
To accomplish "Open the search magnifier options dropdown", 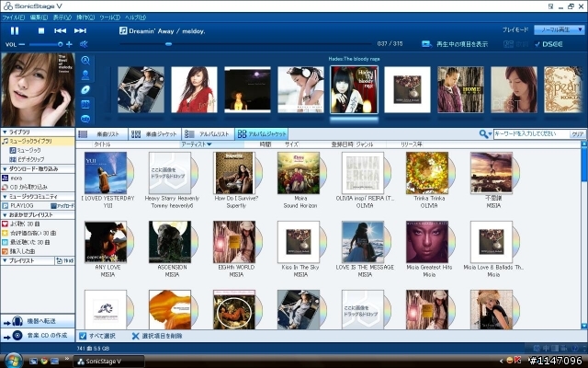I will point(486,133).
